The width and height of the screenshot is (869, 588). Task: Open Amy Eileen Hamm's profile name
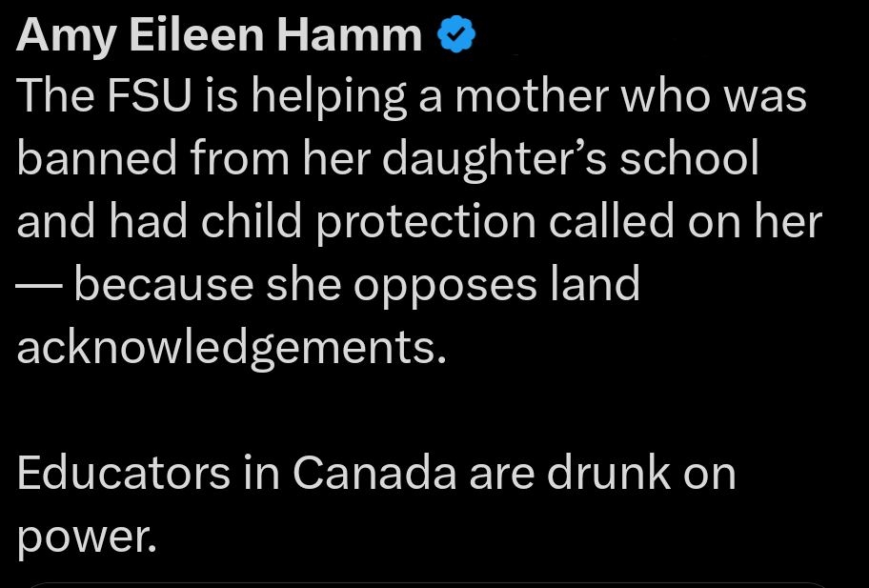(x=219, y=36)
